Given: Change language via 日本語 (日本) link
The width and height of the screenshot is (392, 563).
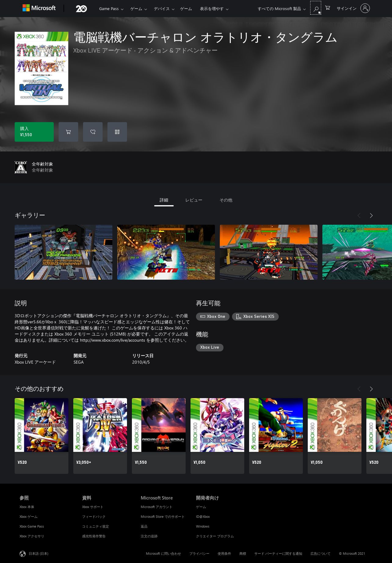Looking at the screenshot, I should pos(38,554).
